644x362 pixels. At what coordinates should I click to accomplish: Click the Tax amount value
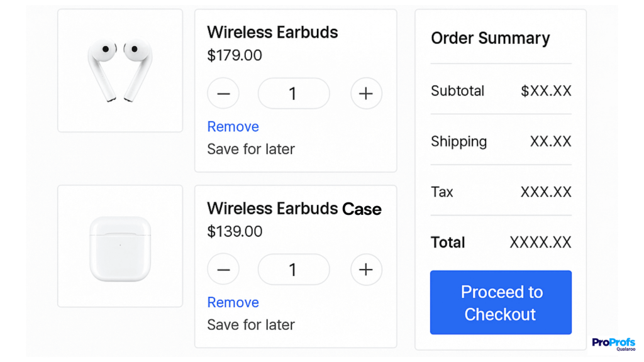pyautogui.click(x=546, y=192)
